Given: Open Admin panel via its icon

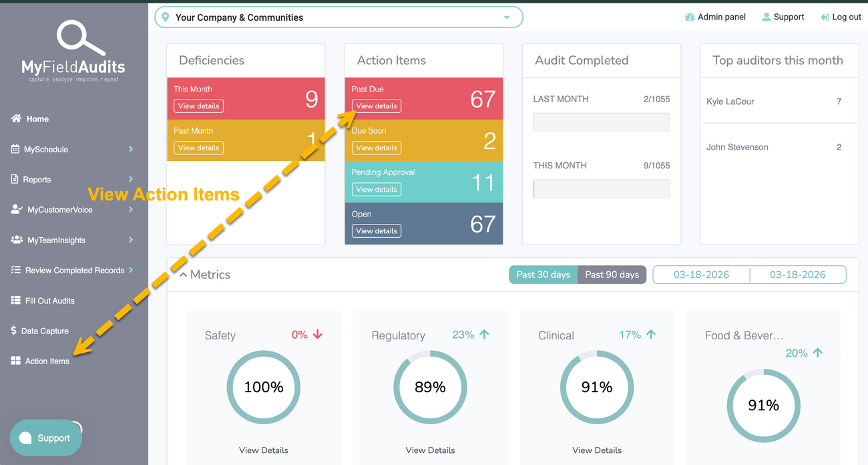Looking at the screenshot, I should point(690,17).
